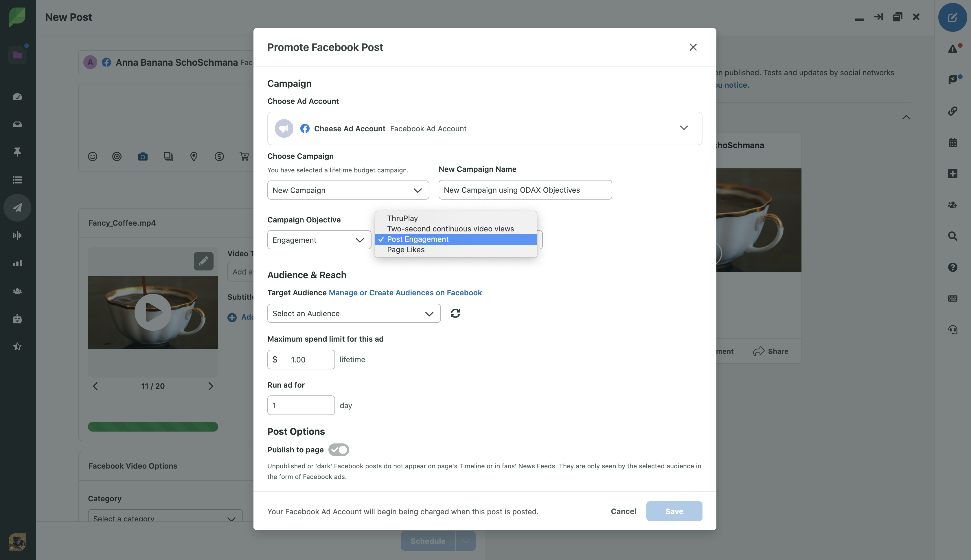Image resolution: width=971 pixels, height=560 pixels.
Task: Click Manage or Create Audiences on Facebook link
Action: pyautogui.click(x=405, y=293)
